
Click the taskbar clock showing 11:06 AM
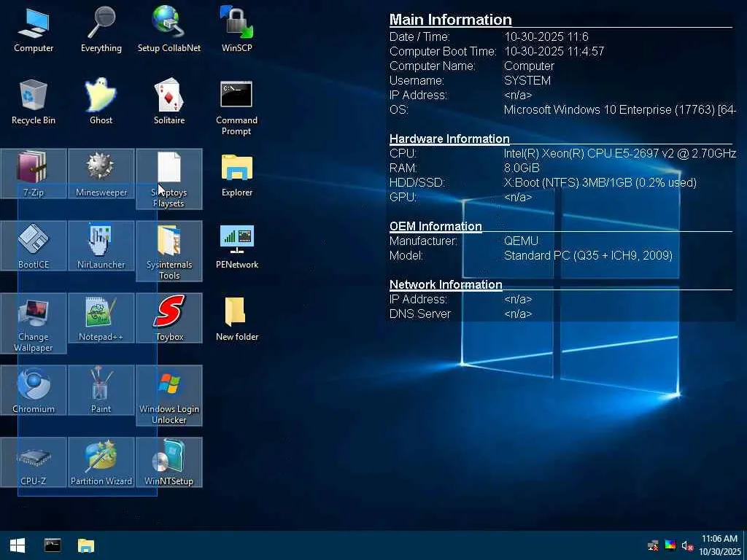pos(719,545)
